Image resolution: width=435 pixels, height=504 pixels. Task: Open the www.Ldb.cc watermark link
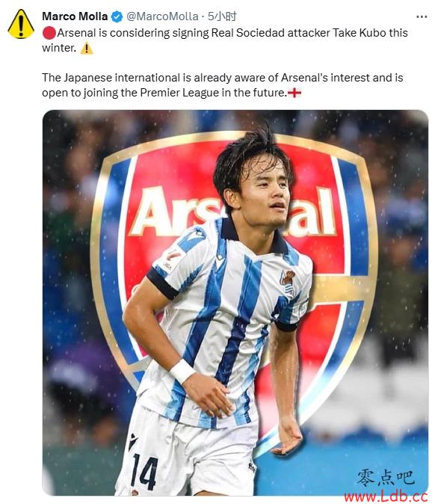[386, 497]
